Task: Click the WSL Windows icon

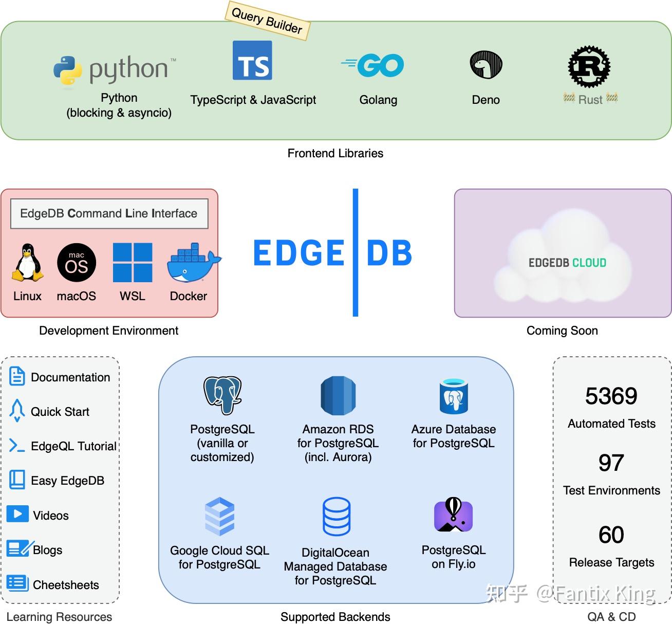Action: [x=133, y=262]
